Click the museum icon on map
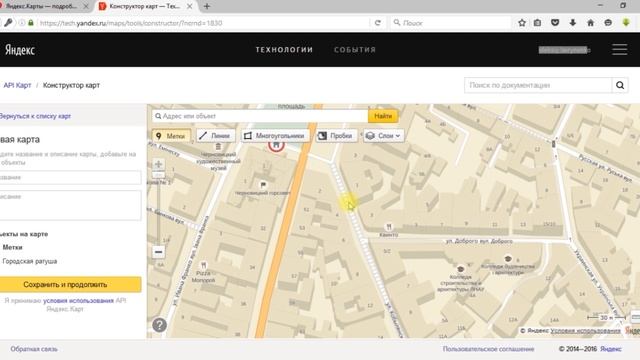 click(218, 147)
